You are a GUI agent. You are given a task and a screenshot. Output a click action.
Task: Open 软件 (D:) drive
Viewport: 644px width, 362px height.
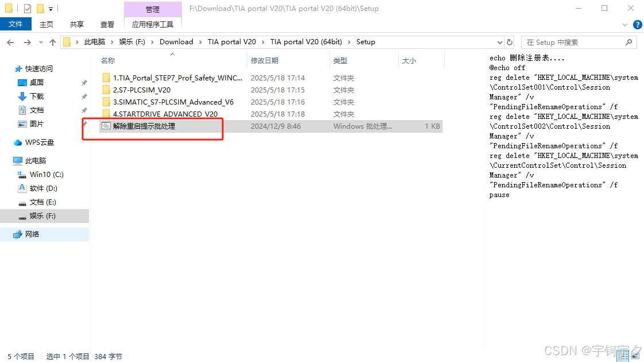click(x=44, y=188)
